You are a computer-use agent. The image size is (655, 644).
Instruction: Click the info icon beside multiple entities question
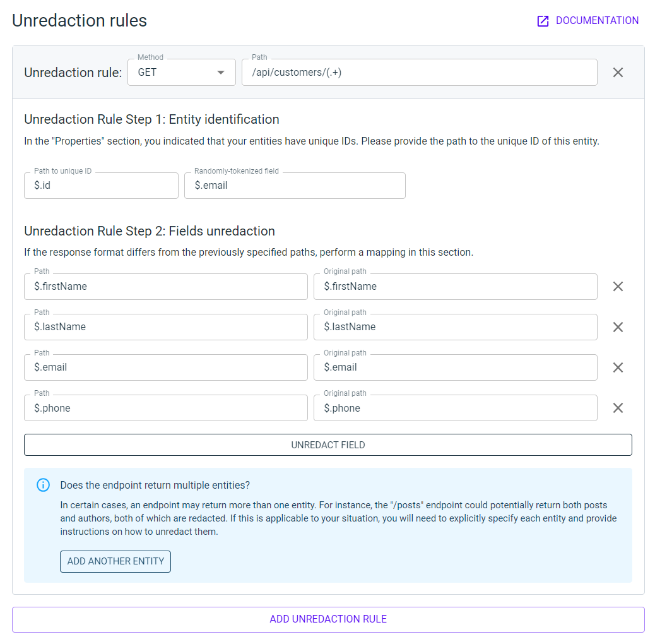click(x=43, y=485)
